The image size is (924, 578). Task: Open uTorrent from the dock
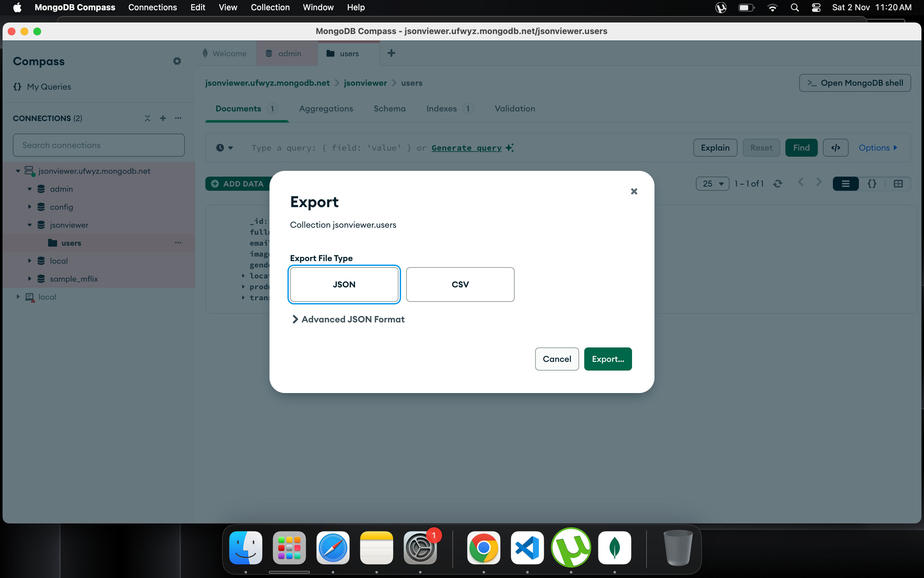tap(571, 548)
